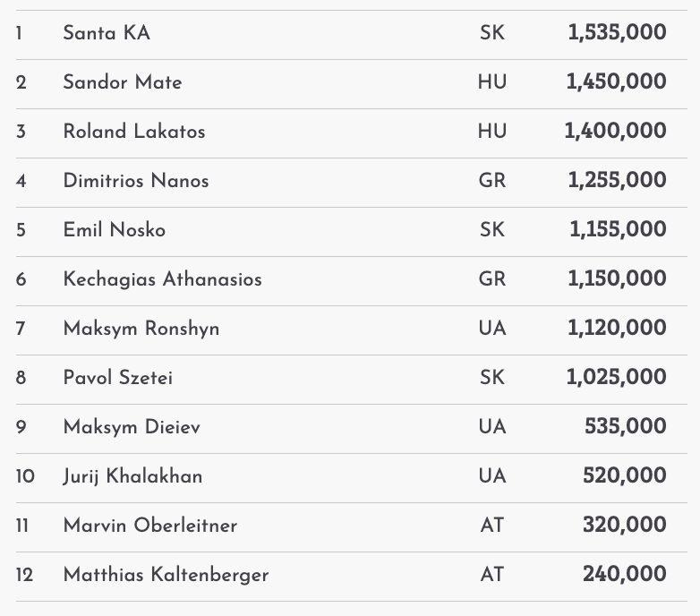Click player name Santa KA
The height and width of the screenshot is (616, 700).
(107, 33)
